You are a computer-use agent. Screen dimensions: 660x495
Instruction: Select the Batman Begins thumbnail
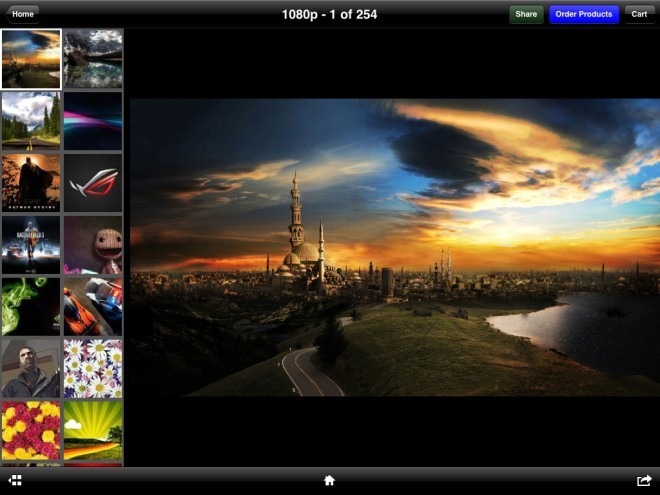(x=31, y=183)
